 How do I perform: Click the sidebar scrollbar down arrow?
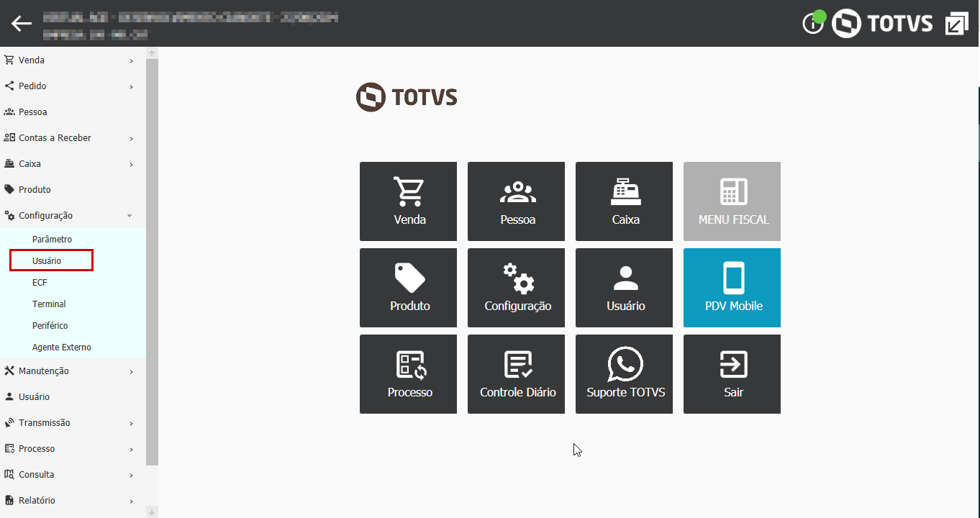[151, 510]
